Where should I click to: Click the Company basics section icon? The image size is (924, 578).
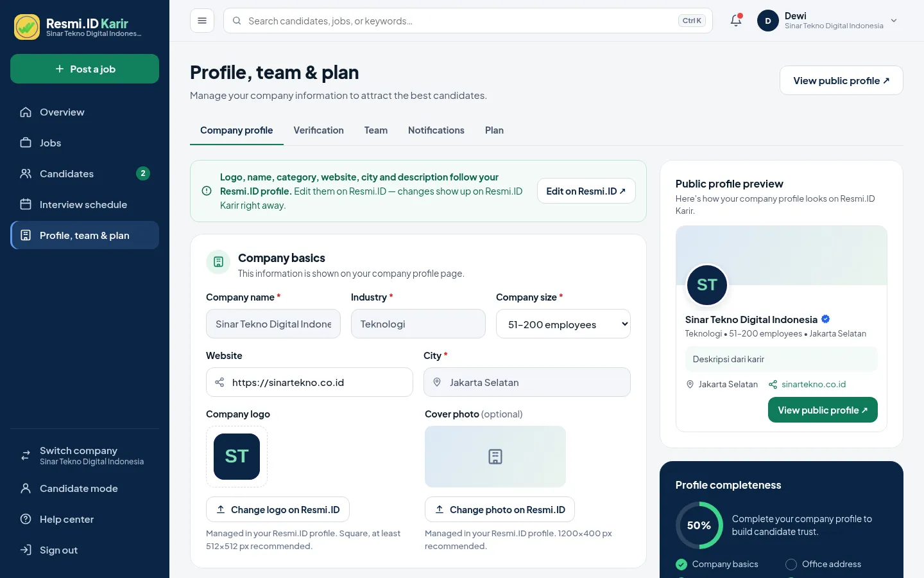[218, 262]
